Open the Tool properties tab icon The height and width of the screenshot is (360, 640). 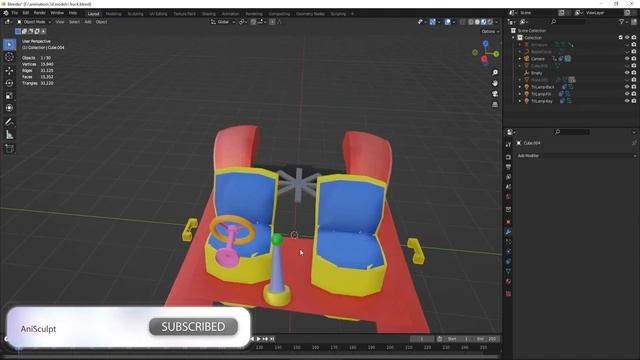(x=508, y=145)
